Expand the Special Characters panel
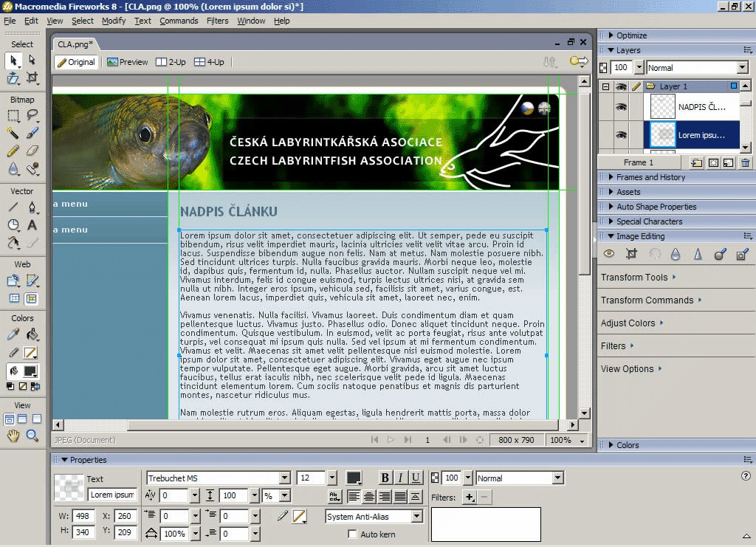This screenshot has height=547, width=756. [611, 221]
